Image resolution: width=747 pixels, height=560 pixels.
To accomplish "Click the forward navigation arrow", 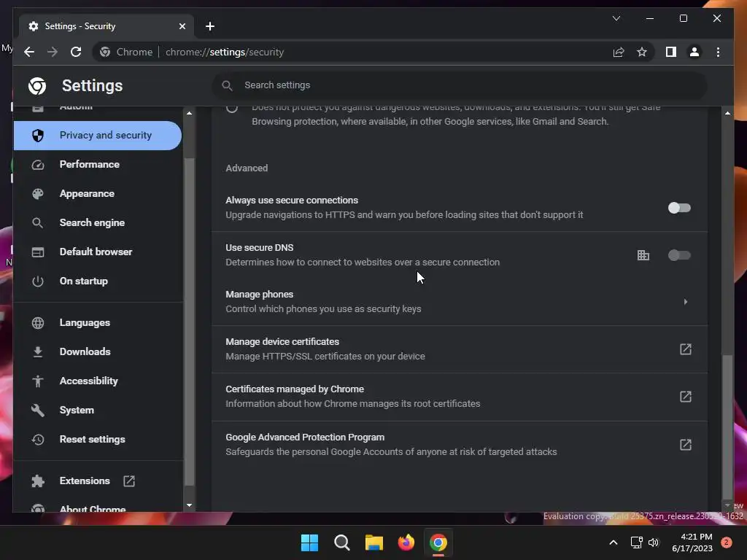I will coord(53,52).
